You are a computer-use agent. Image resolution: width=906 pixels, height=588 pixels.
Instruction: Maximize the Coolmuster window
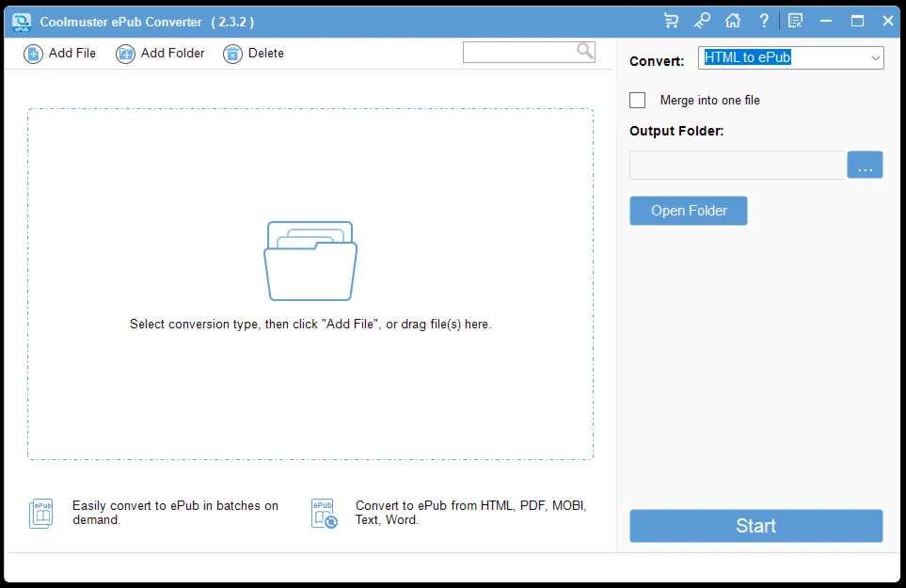[x=857, y=22]
